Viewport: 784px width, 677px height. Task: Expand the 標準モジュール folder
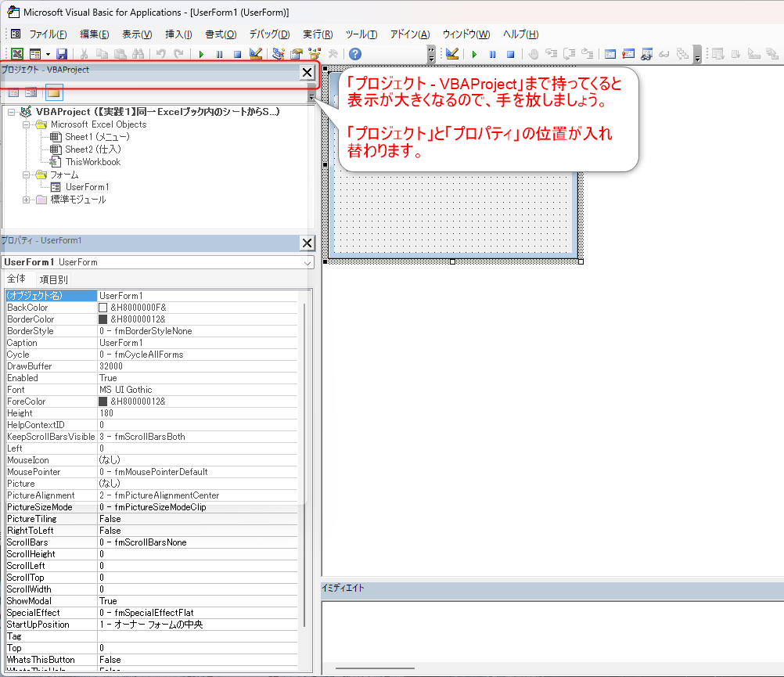pos(26,200)
